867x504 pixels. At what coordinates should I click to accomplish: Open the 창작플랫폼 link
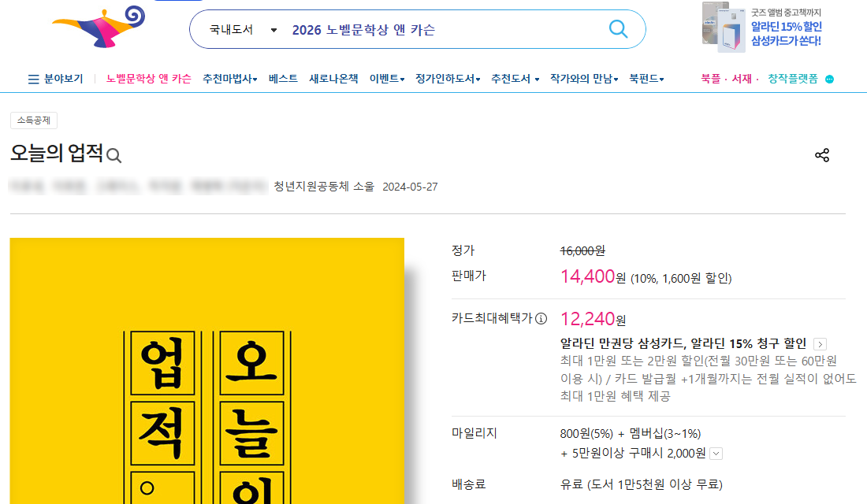click(792, 79)
